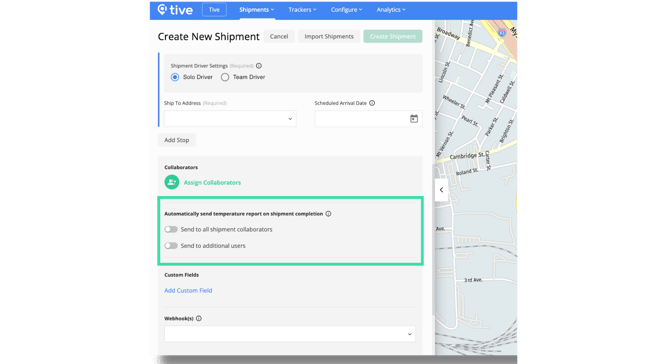Click the Broadway label on the map
The width and height of the screenshot is (670, 364).
(448, 33)
